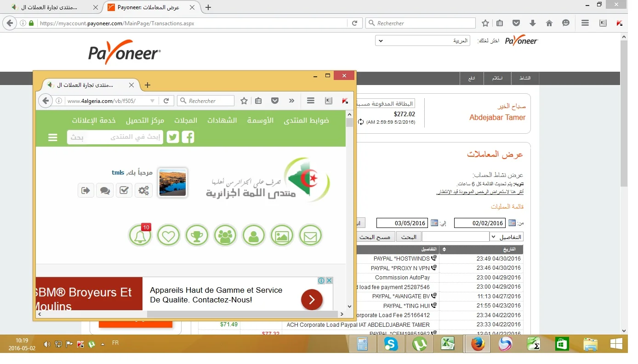Click the Facebook icon in forum header
638x364 pixels.
point(188,137)
